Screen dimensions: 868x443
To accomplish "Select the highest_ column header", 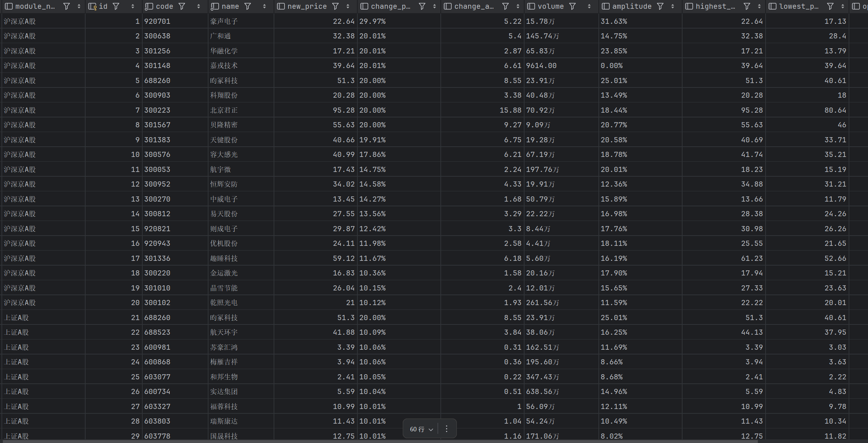I will pos(715,6).
